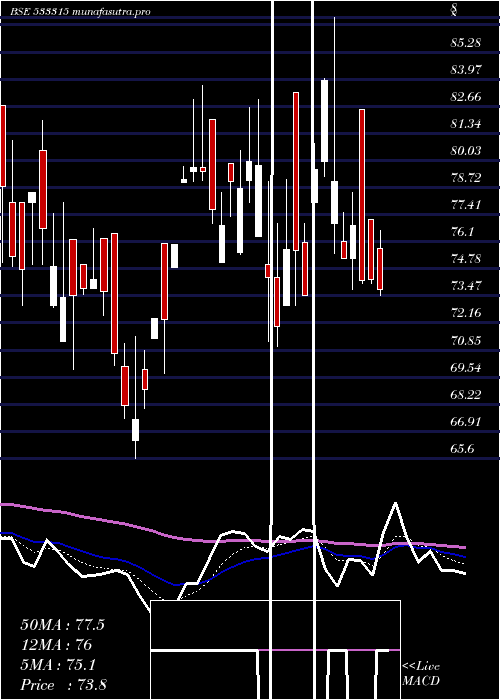Click the munafasutra.pro chart title text
The image size is (500, 700).
81,11
